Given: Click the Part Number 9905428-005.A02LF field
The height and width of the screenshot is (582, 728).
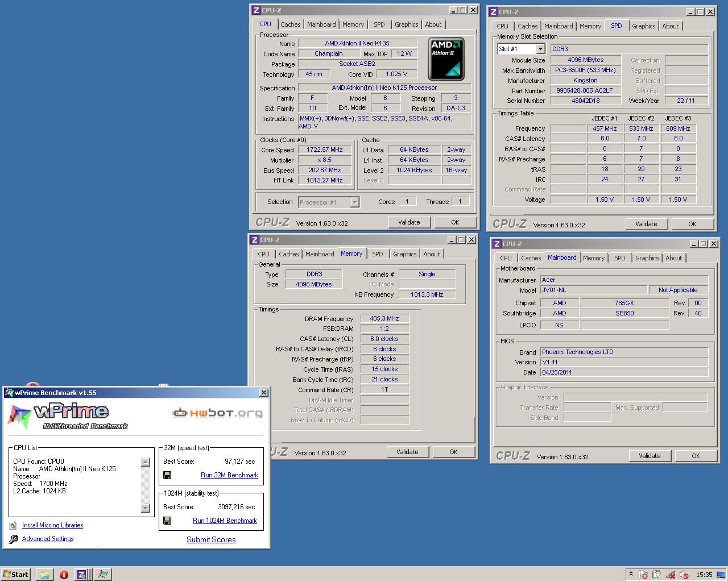Looking at the screenshot, I should [585, 90].
